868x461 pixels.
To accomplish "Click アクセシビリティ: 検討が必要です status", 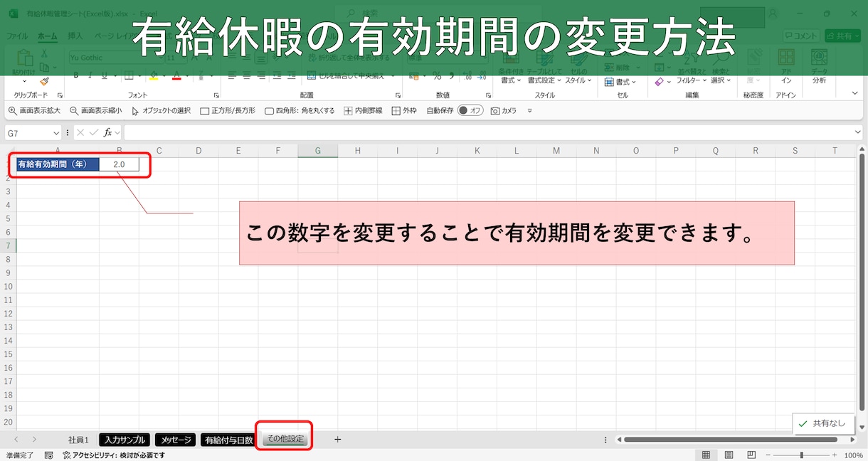I will (x=114, y=455).
